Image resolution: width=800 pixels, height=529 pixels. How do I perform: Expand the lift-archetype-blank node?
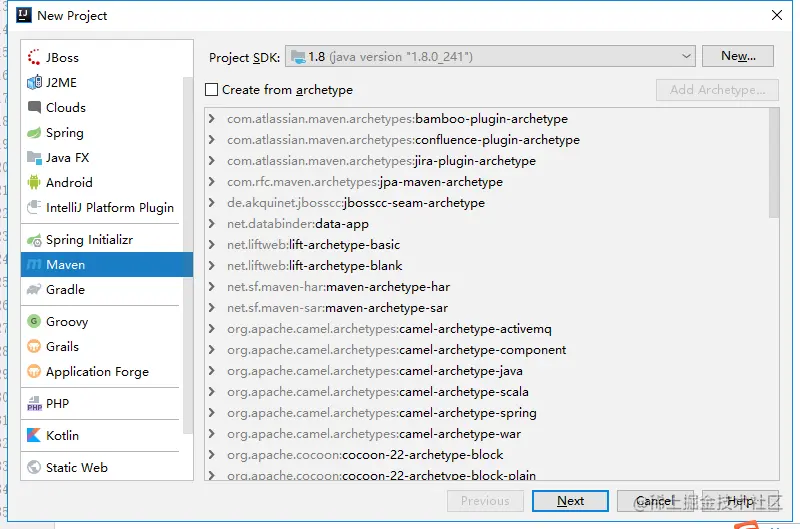[212, 265]
